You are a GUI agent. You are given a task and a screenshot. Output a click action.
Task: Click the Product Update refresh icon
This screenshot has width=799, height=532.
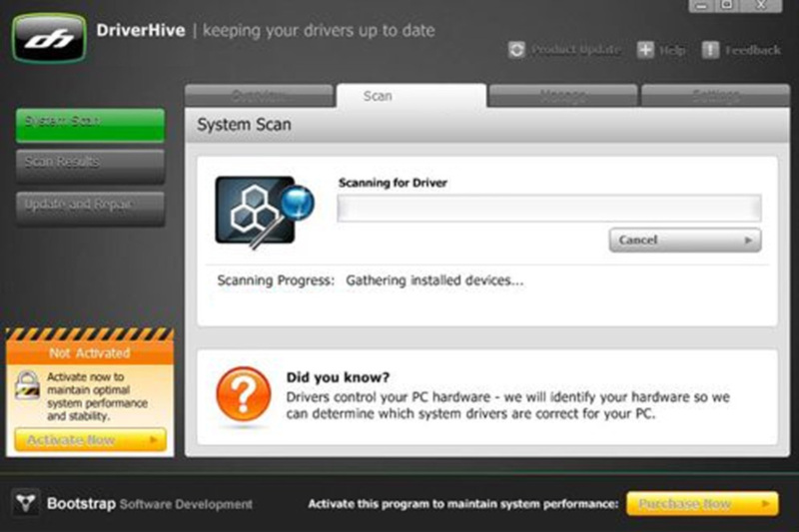tap(516, 50)
